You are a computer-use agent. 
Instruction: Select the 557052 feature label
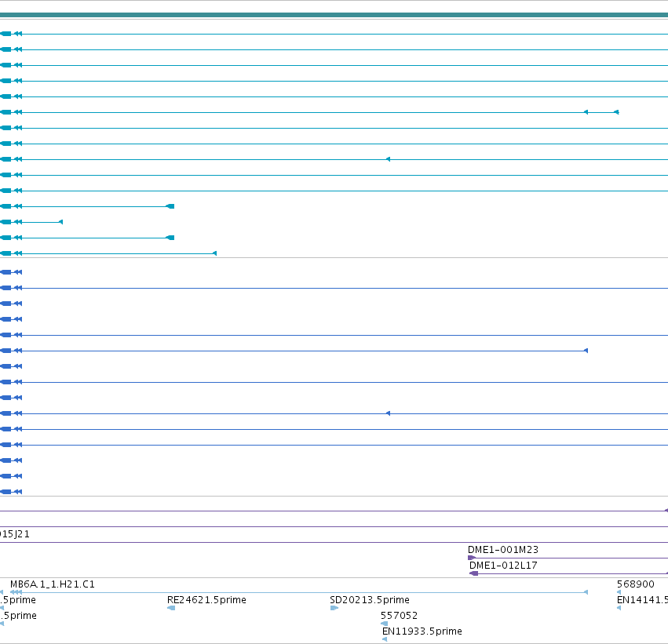pyautogui.click(x=399, y=616)
